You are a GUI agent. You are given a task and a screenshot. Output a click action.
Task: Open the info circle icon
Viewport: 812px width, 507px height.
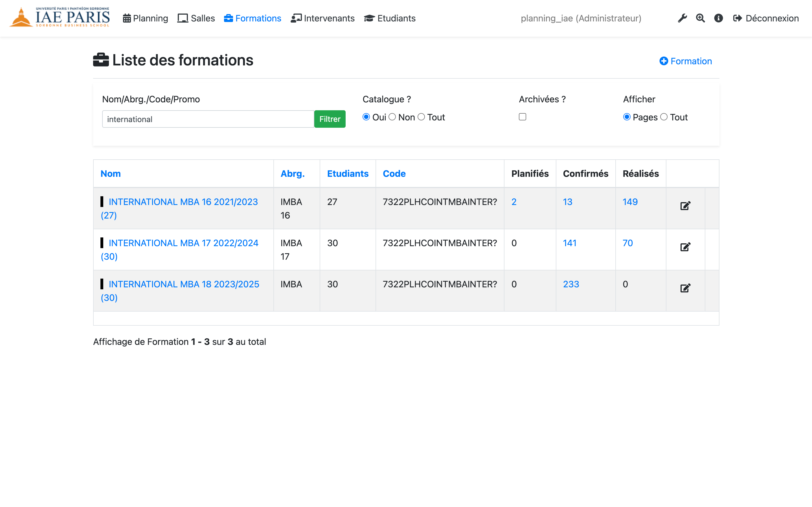pos(718,18)
